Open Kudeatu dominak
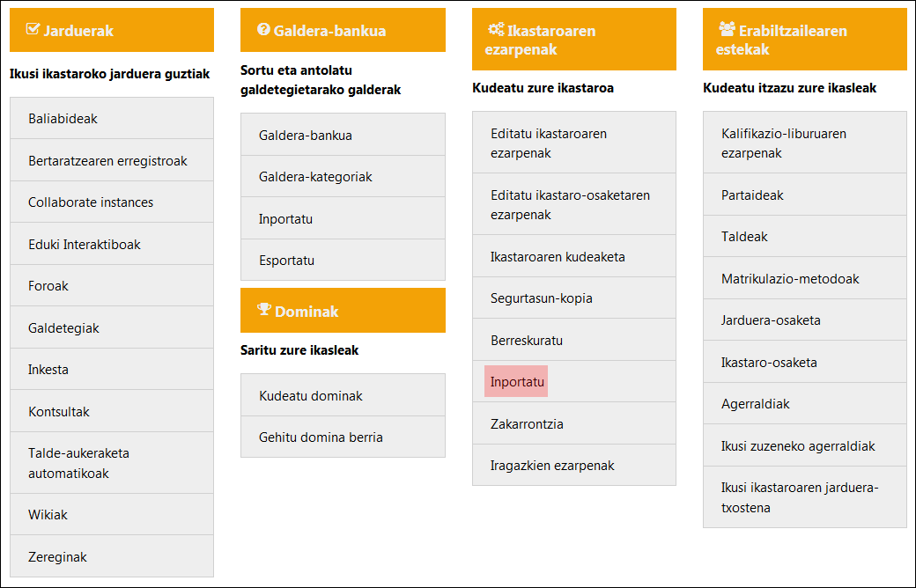 311,396
